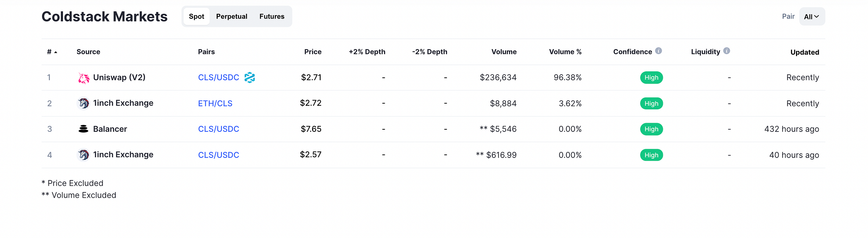Switch to the Perpetual tab
Image resolution: width=868 pixels, height=238 pixels.
click(232, 16)
